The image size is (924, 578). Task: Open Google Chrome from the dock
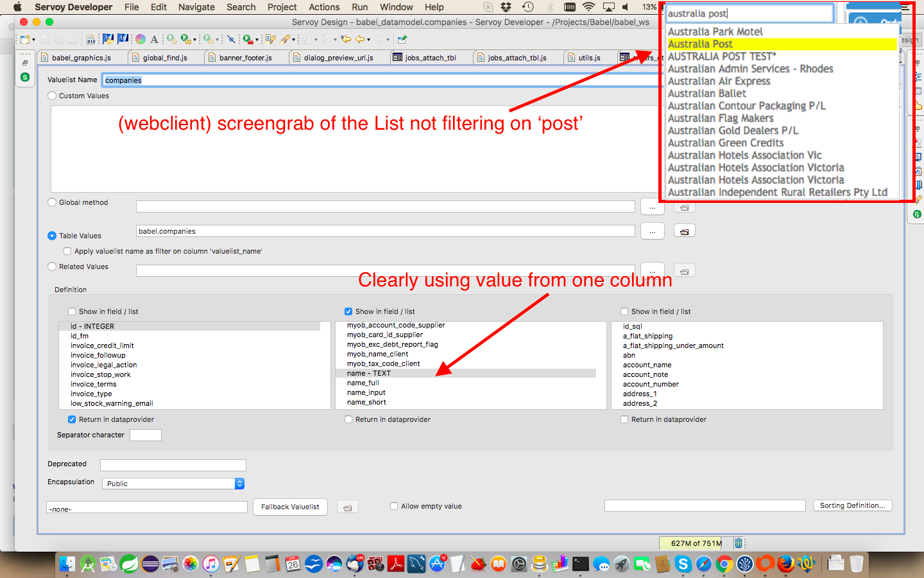point(724,564)
